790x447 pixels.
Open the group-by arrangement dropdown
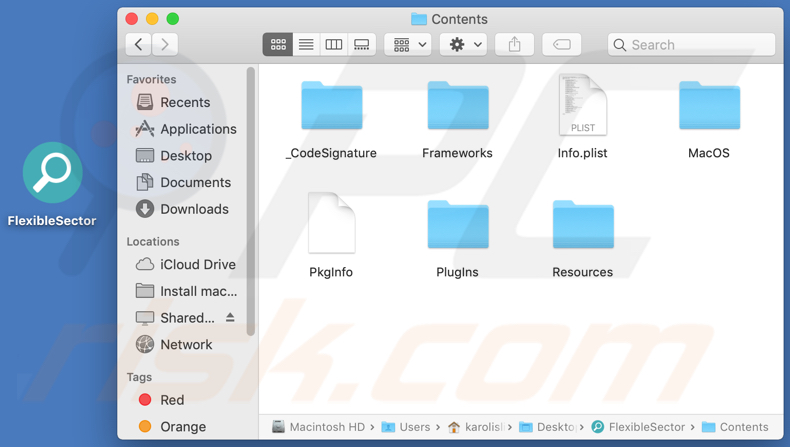tap(409, 45)
